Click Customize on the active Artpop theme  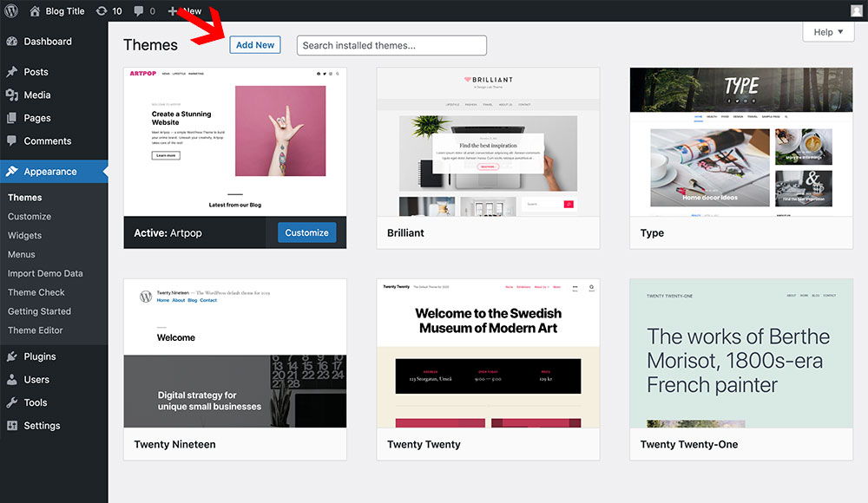tap(306, 233)
